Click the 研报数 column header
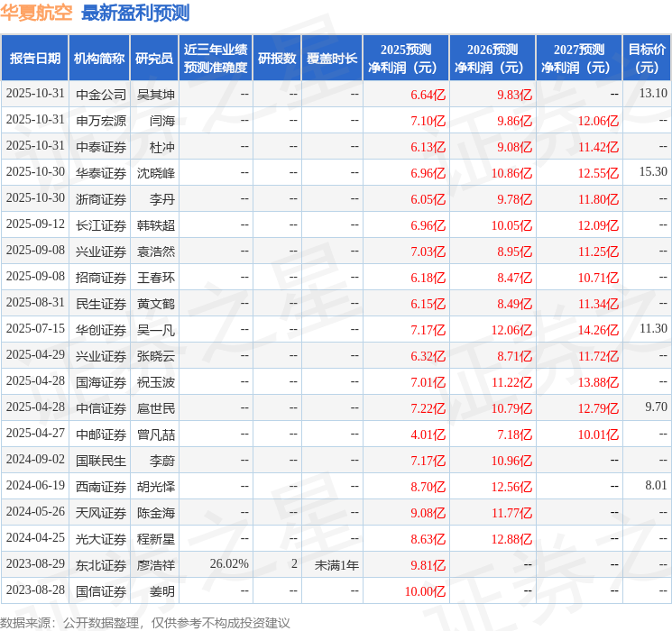Screen dimensions: 672x631 click(x=277, y=58)
